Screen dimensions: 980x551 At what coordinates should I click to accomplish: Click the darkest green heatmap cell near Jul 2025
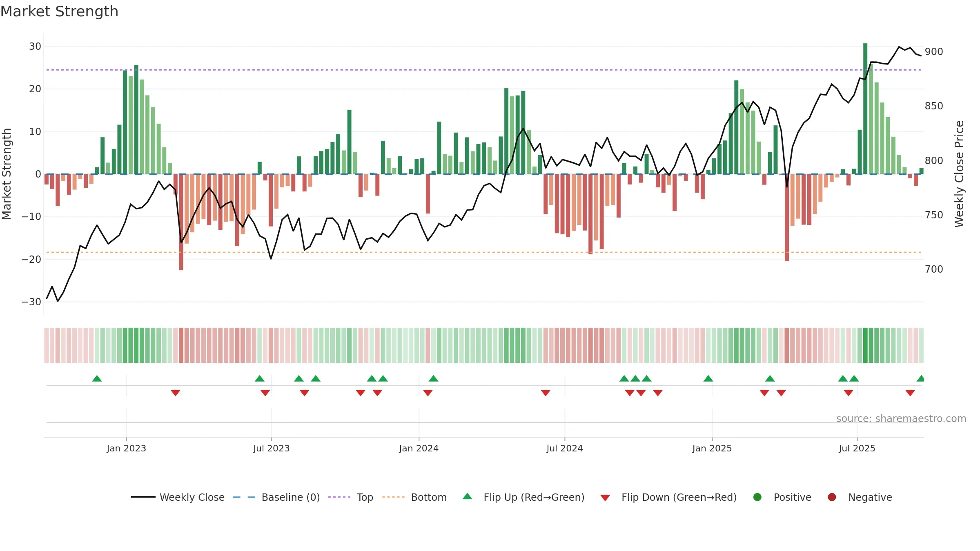(x=865, y=345)
